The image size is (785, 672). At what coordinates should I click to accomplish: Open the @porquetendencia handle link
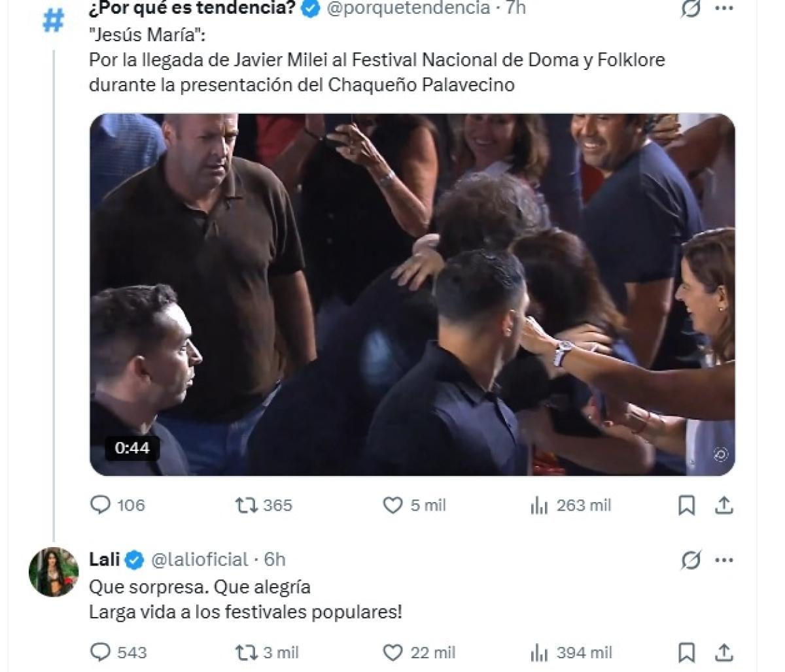[408, 8]
